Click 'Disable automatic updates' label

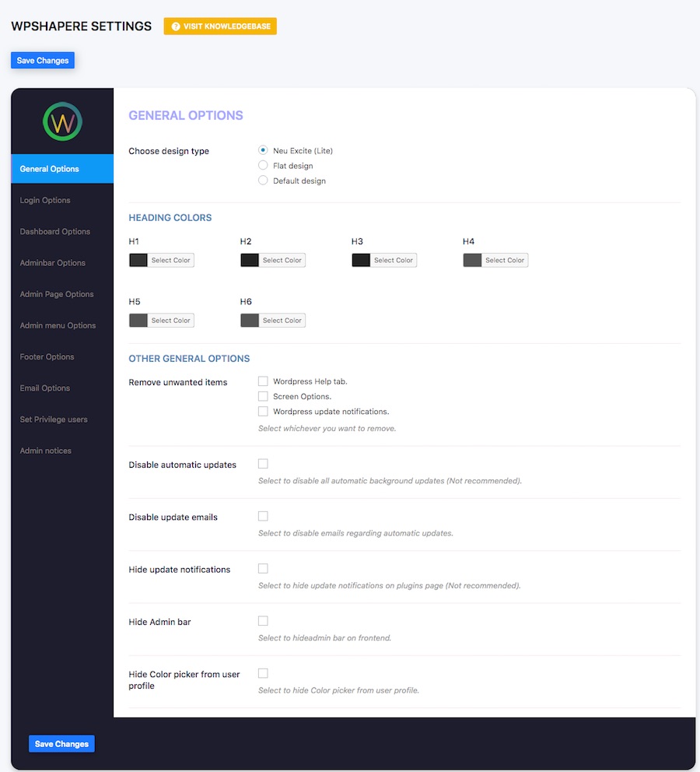183,465
